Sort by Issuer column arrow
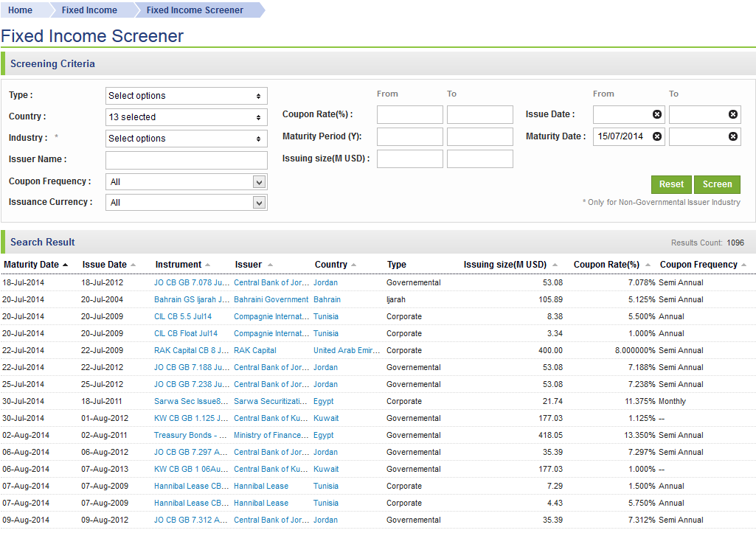This screenshot has height=533, width=756. pos(270,265)
